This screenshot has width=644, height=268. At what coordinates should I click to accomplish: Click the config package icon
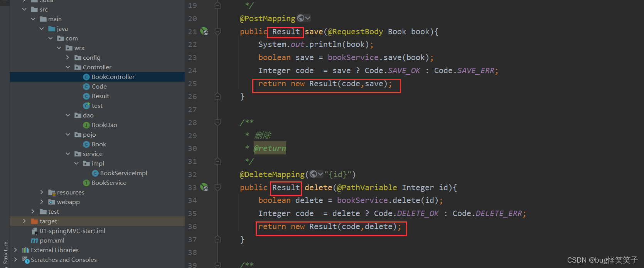78,57
